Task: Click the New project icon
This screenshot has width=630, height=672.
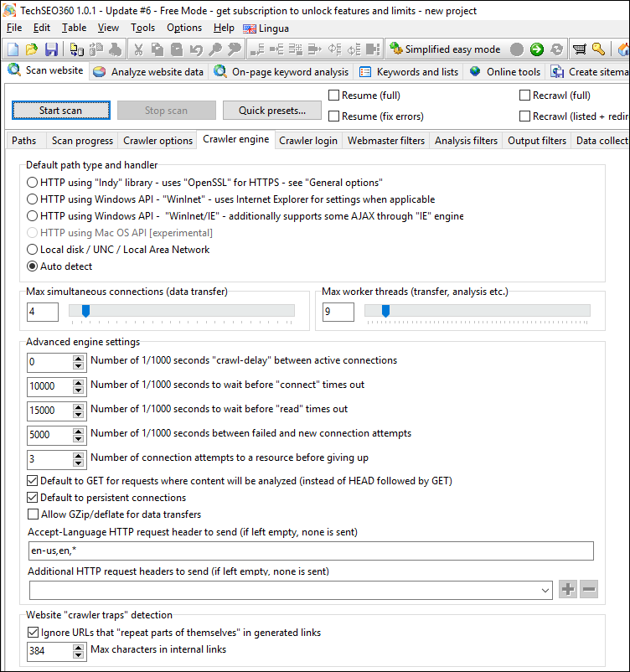Action: [13, 49]
